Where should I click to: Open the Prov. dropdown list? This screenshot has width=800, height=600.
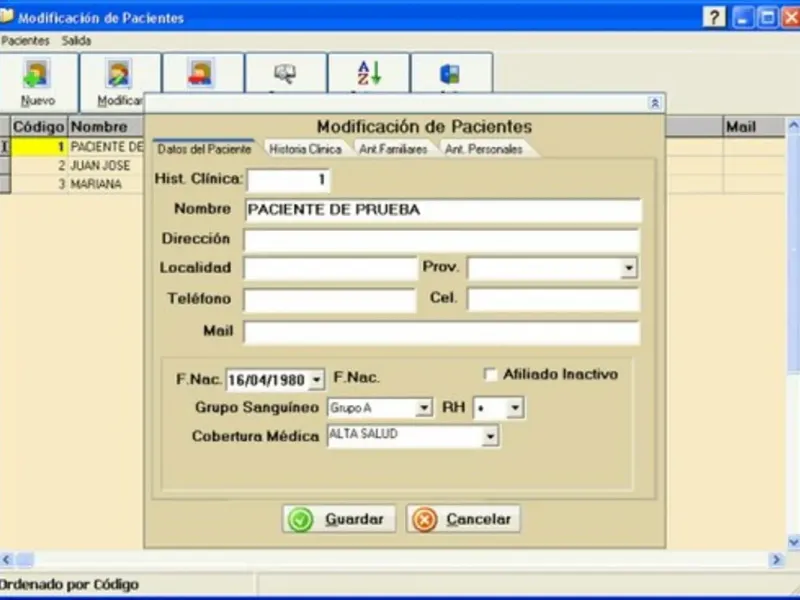629,268
